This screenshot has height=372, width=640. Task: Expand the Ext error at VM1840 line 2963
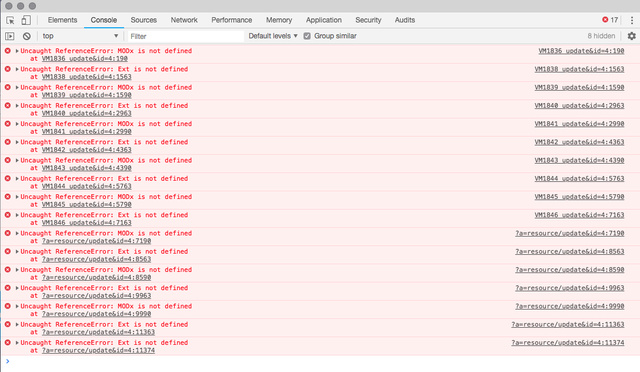[17, 106]
